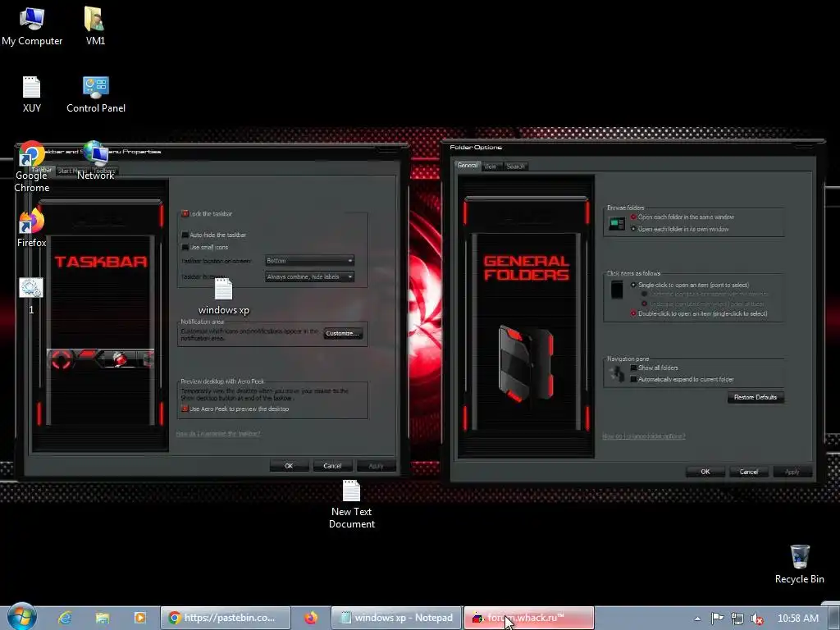840x630 pixels.
Task: Open muted volume tray icon
Action: (757, 619)
